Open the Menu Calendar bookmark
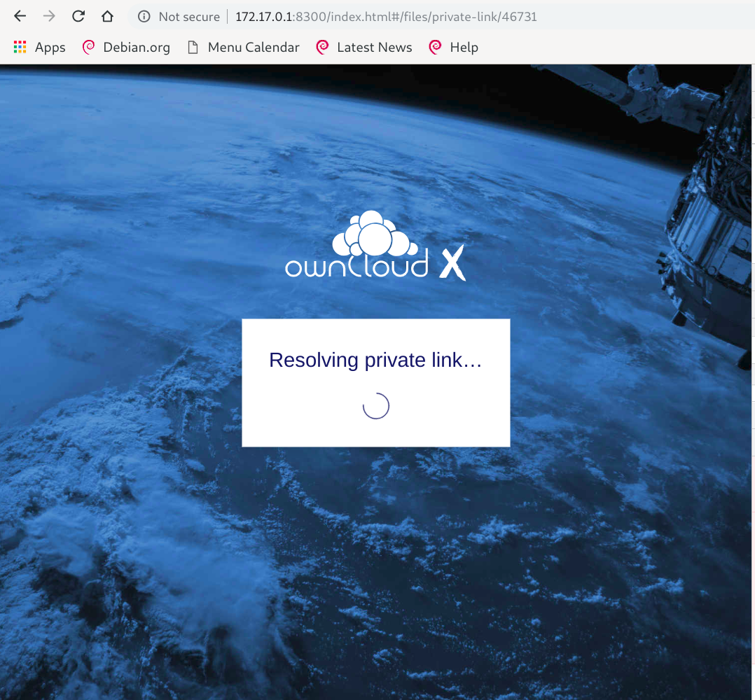Image resolution: width=755 pixels, height=700 pixels. pyautogui.click(x=254, y=47)
